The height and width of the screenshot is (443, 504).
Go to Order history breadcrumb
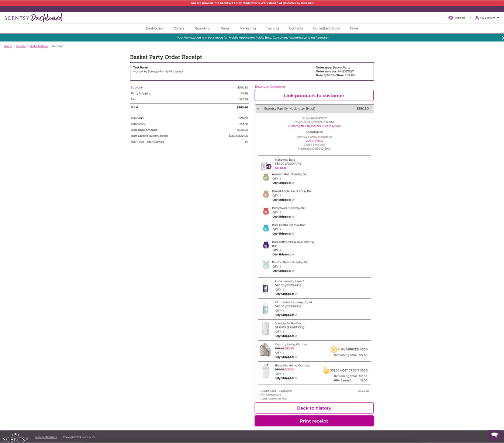click(x=39, y=46)
